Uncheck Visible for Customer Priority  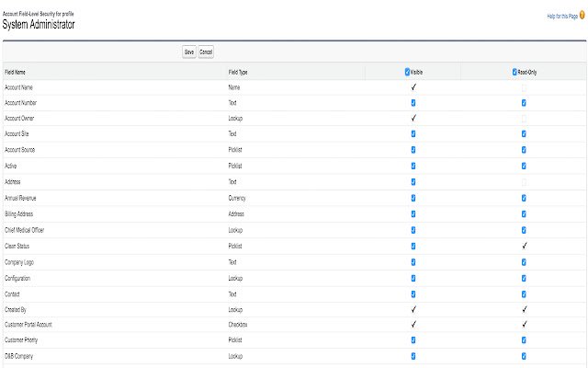pos(413,339)
